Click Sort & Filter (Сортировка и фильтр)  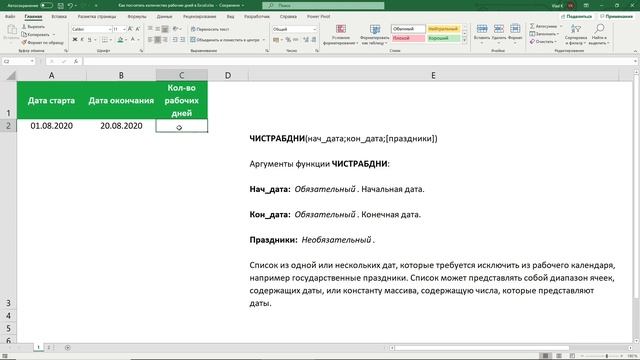click(x=576, y=34)
